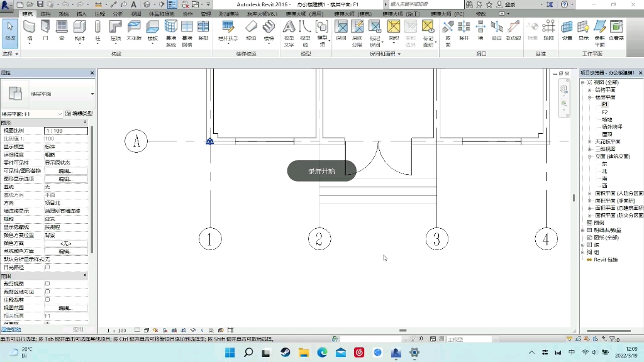Open the 属性帮助 link
Viewport: 644px width, 362px height.
tap(11, 329)
